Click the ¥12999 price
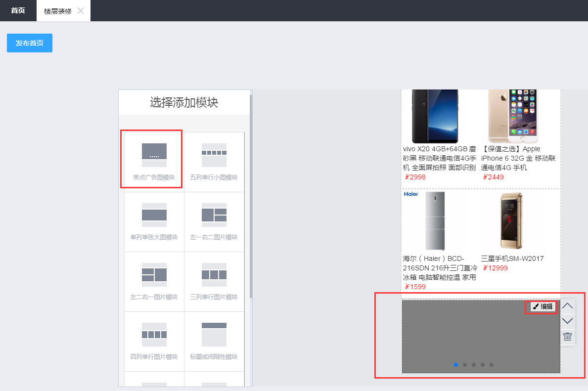The image size is (588, 391). (x=495, y=268)
